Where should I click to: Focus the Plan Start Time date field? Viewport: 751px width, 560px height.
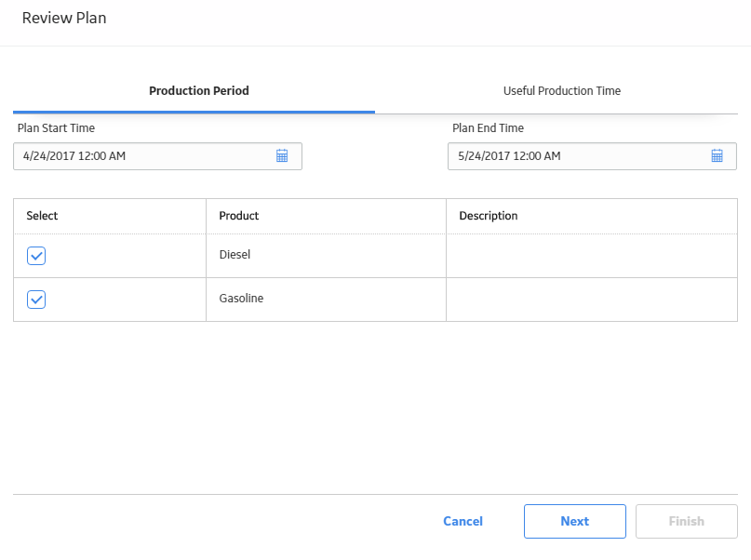click(x=157, y=156)
